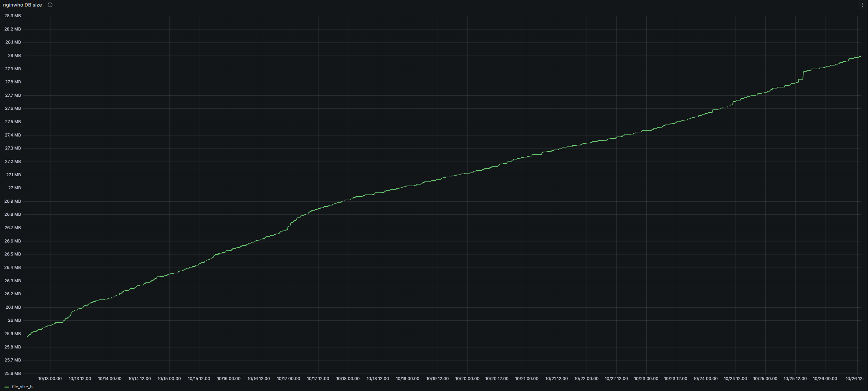This screenshot has width=868, height=391.
Task: Click the 10/23 00:00 time axis label
Action: [646, 379]
